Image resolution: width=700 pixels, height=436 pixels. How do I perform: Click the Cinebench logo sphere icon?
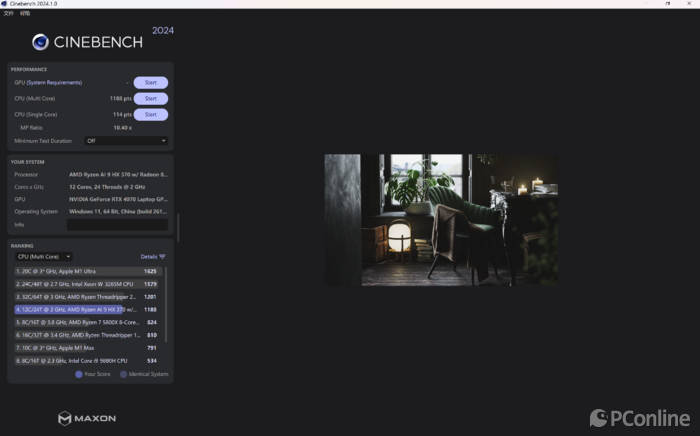tap(40, 42)
